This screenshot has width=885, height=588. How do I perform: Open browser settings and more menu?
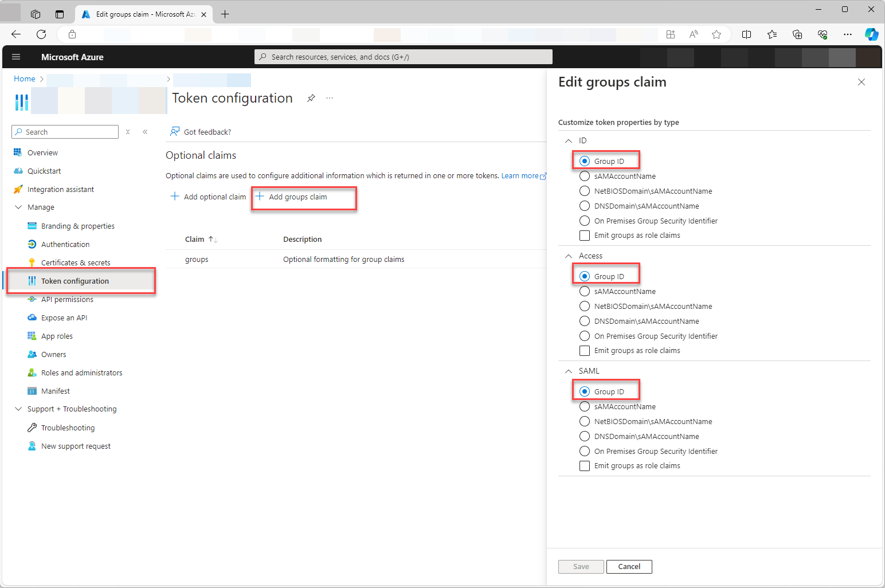pyautogui.click(x=848, y=34)
